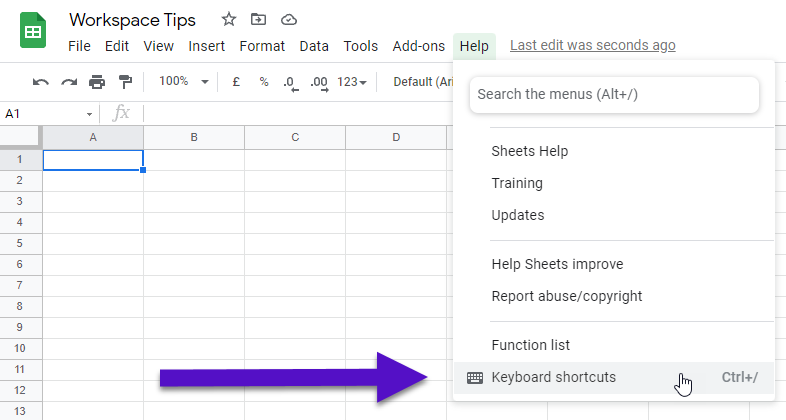
Task: Open Keyboard shortcuts menu item
Action: tap(614, 377)
